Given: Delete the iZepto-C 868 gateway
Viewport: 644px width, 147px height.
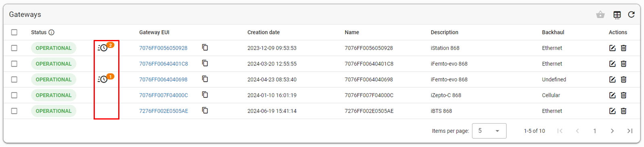Looking at the screenshot, I should tap(623, 95).
